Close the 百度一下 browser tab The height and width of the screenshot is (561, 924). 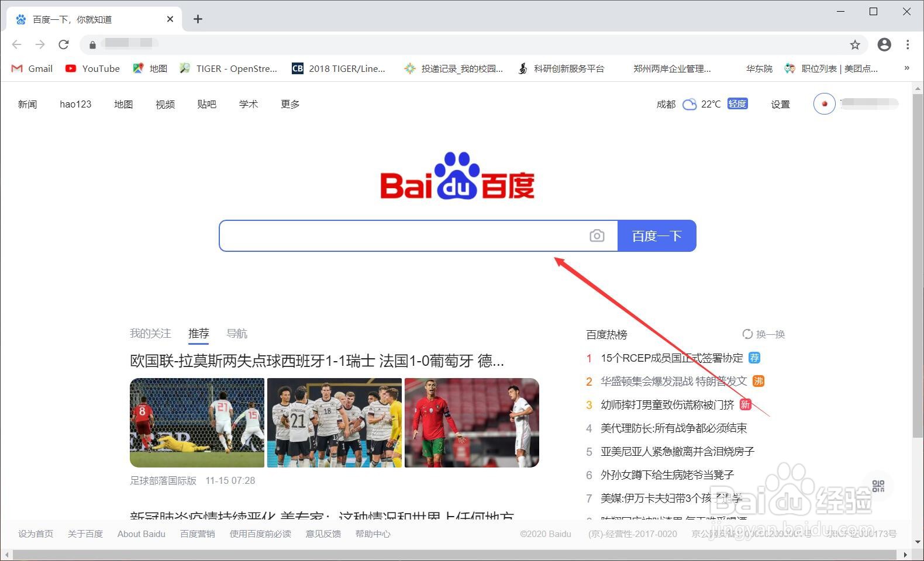170,19
